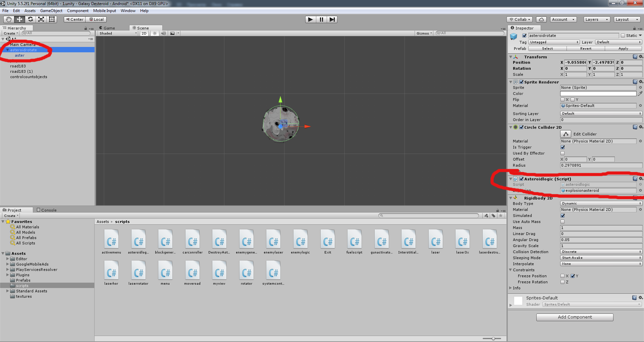644x342 pixels.
Task: Enable Is Trigger on the Circle Collider 2D
Action: point(563,147)
